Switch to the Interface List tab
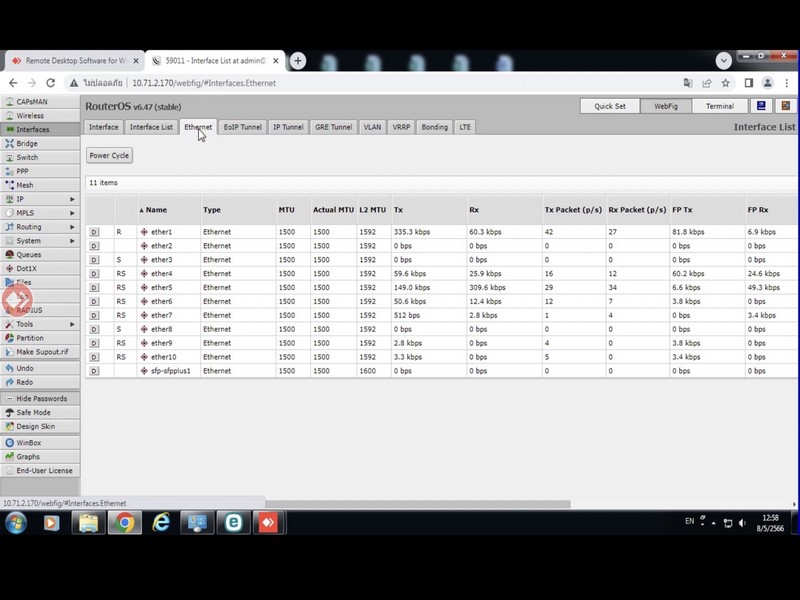 (x=151, y=127)
